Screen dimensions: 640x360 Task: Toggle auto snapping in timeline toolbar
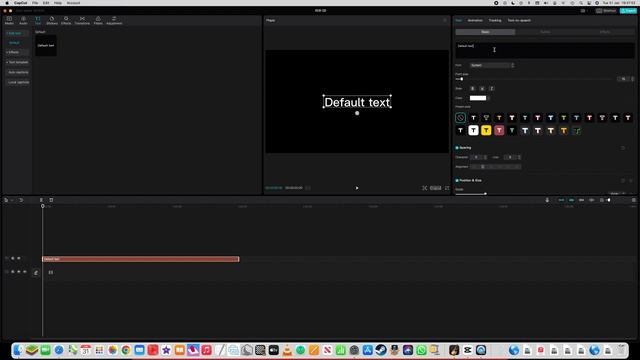click(571, 200)
